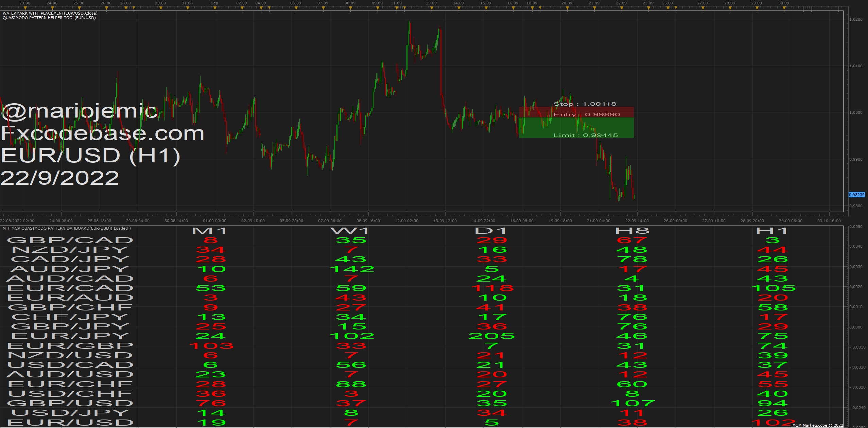
Task: Click EUR/CAD M1 value 53
Action: point(211,288)
